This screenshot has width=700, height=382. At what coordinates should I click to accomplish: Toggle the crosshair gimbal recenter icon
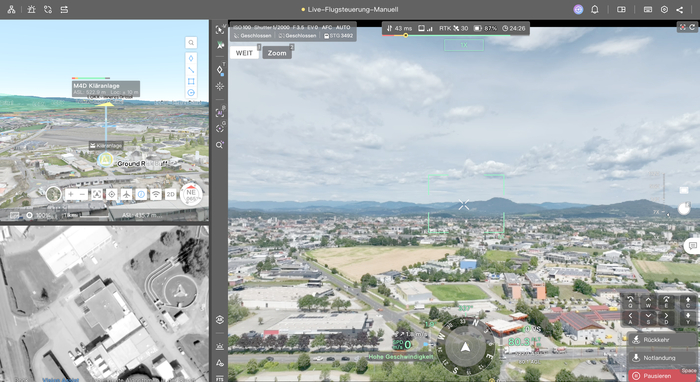click(220, 86)
